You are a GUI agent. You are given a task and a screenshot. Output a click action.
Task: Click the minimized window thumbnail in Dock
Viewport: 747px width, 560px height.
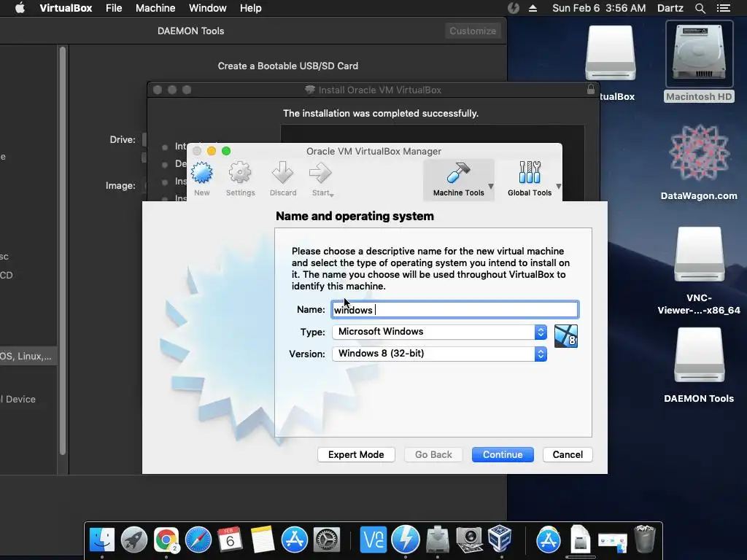click(612, 542)
